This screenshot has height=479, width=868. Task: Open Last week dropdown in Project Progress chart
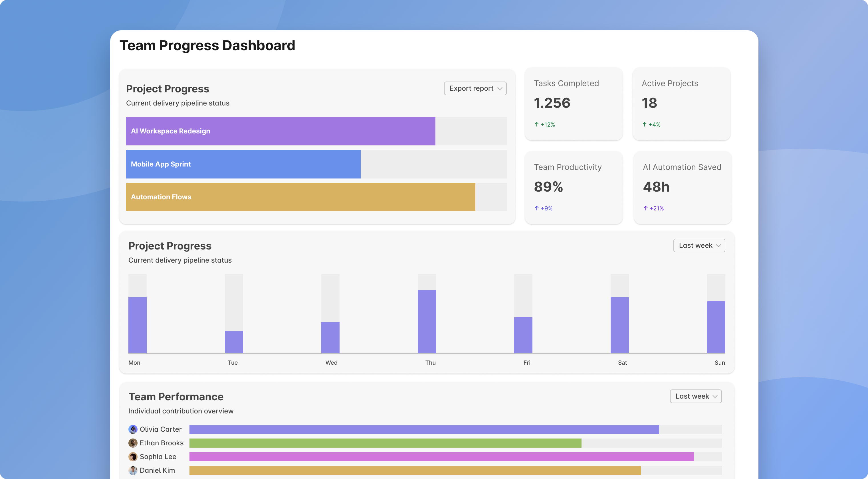coord(699,245)
